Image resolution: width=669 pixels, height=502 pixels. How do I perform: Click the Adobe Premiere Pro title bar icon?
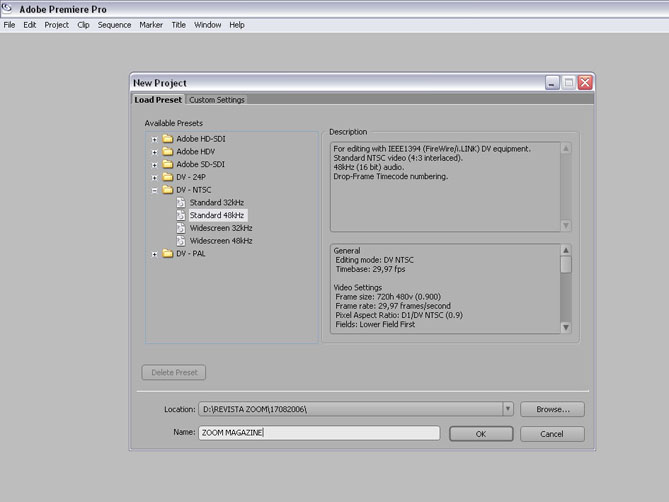tap(10, 7)
